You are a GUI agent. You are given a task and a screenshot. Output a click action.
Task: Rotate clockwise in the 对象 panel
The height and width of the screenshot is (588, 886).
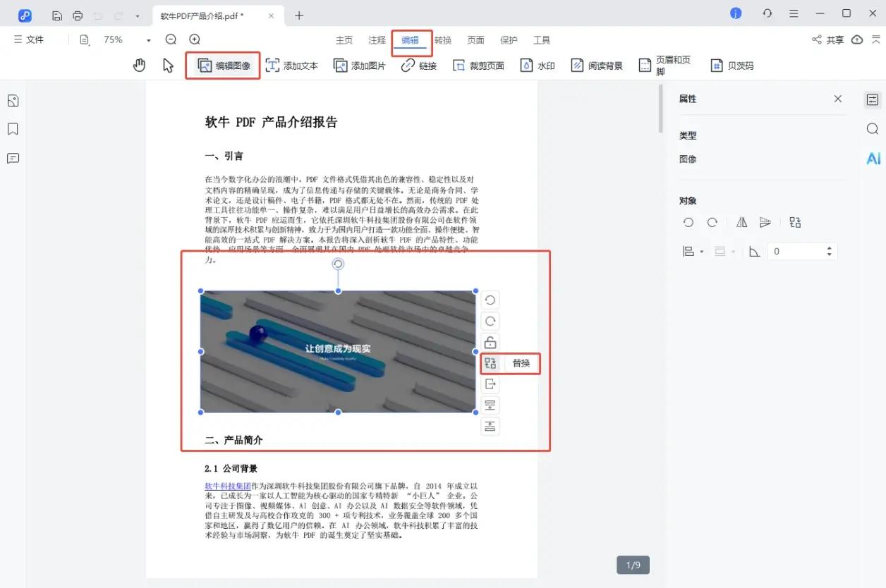tap(712, 223)
